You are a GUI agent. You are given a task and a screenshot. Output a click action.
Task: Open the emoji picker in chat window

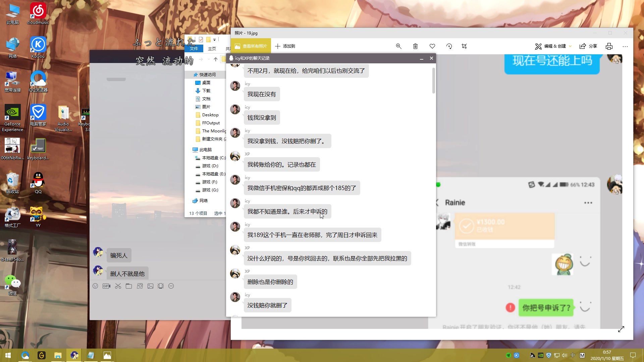pyautogui.click(x=95, y=286)
